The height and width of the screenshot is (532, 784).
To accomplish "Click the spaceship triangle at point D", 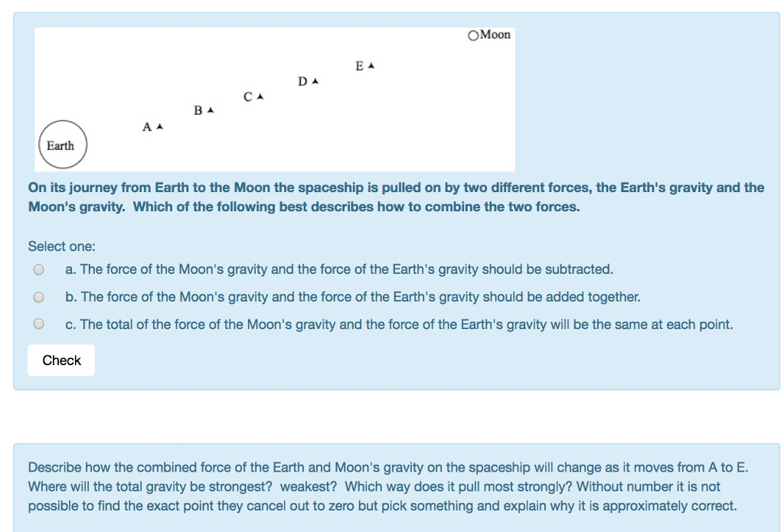I will click(315, 81).
